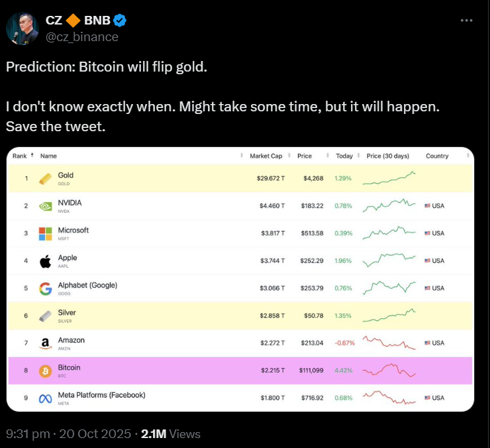
Task: Click the Apple logo icon
Action: (x=45, y=261)
